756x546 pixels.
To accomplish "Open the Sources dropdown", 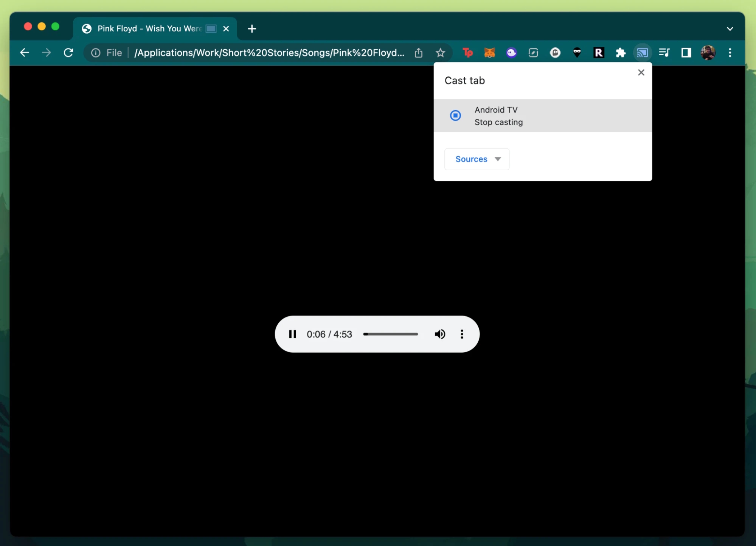I will pos(477,159).
